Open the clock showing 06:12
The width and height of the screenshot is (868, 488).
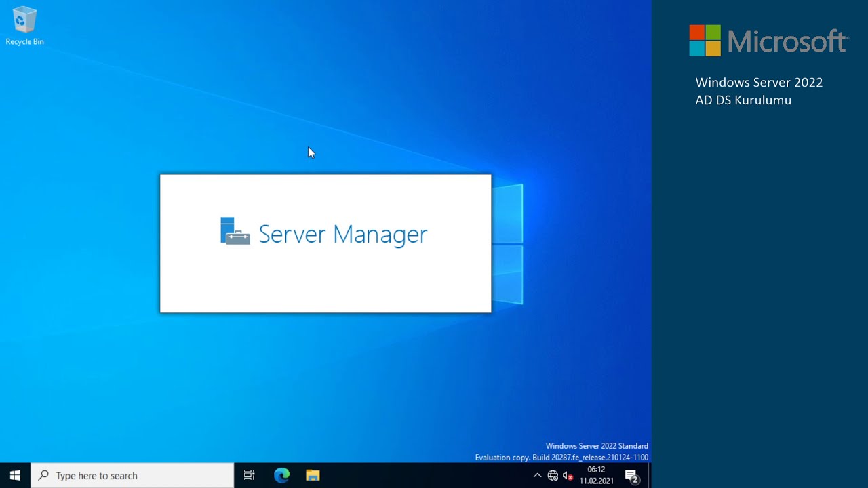[x=596, y=475]
